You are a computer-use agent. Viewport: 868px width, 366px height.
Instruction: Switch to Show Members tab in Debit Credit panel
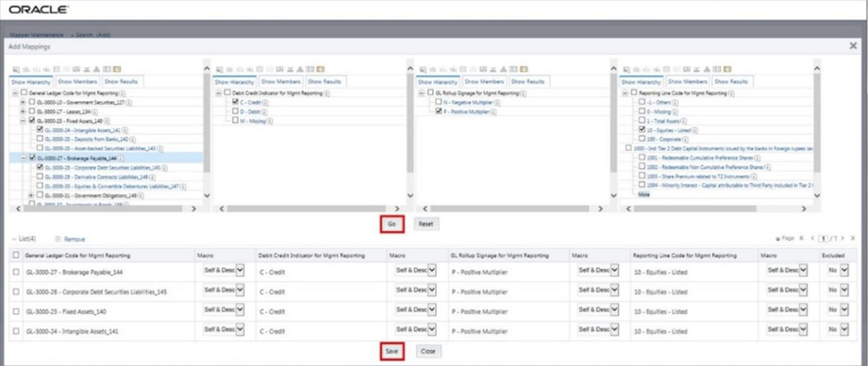pyautogui.click(x=280, y=81)
